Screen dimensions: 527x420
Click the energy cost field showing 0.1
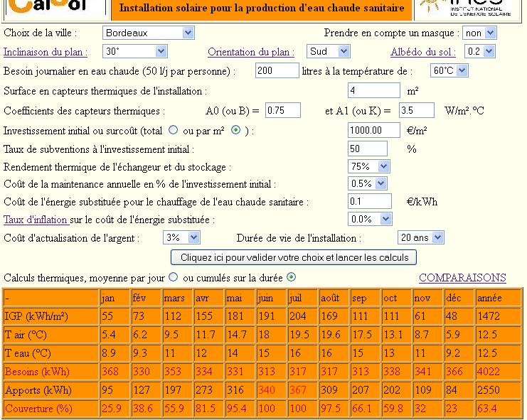pyautogui.click(x=370, y=201)
